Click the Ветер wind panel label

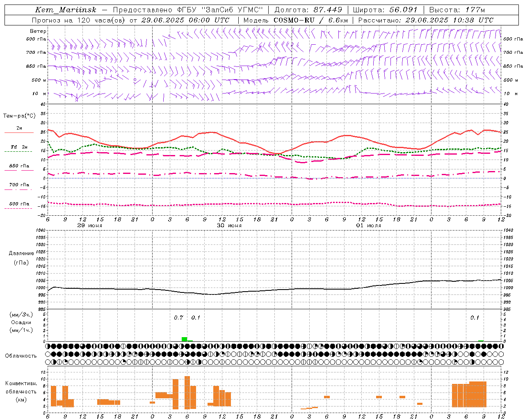tap(38, 31)
